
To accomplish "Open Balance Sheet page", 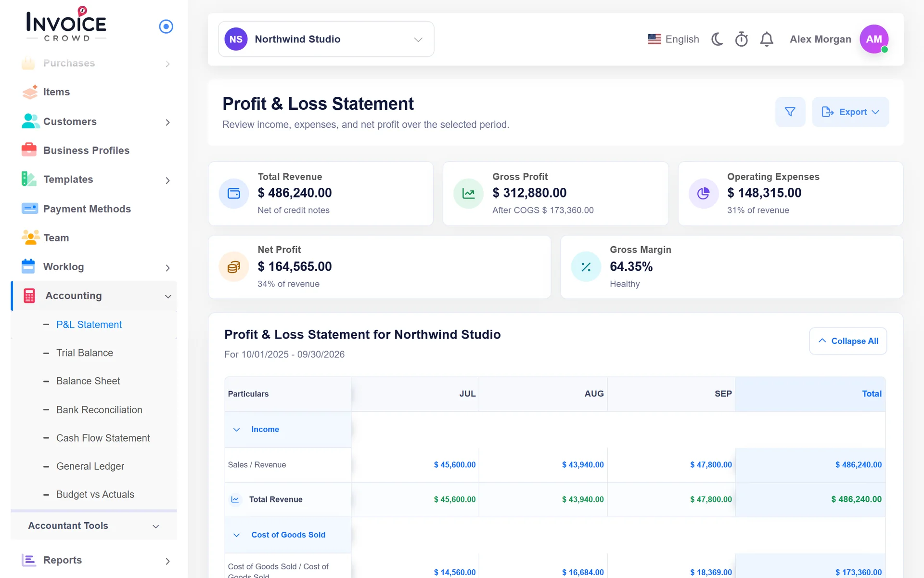I will coord(88,381).
